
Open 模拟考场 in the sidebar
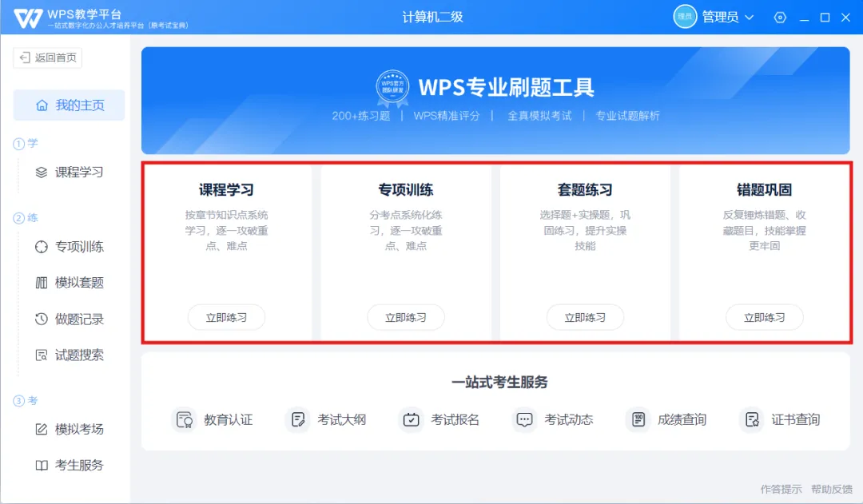[x=70, y=429]
